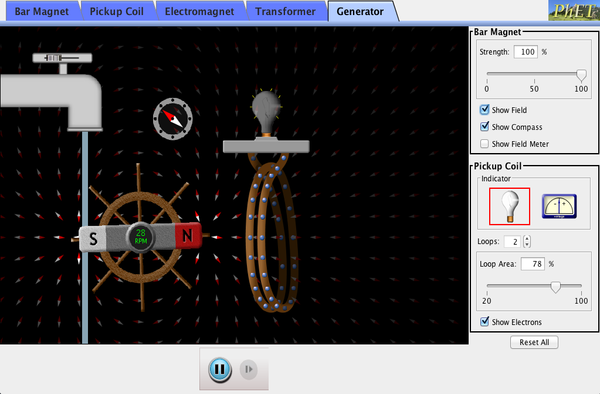Image resolution: width=600 pixels, height=394 pixels.
Task: Pause the simulation
Action: (220, 369)
